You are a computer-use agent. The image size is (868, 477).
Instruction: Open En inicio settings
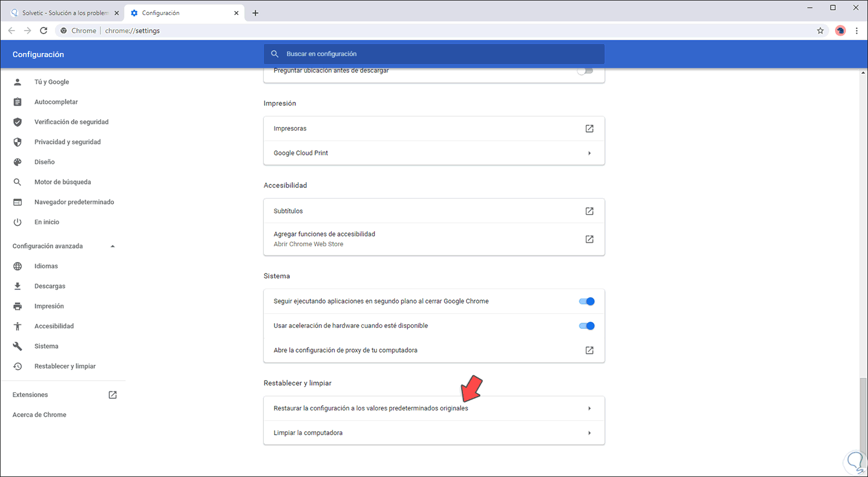[x=47, y=222]
